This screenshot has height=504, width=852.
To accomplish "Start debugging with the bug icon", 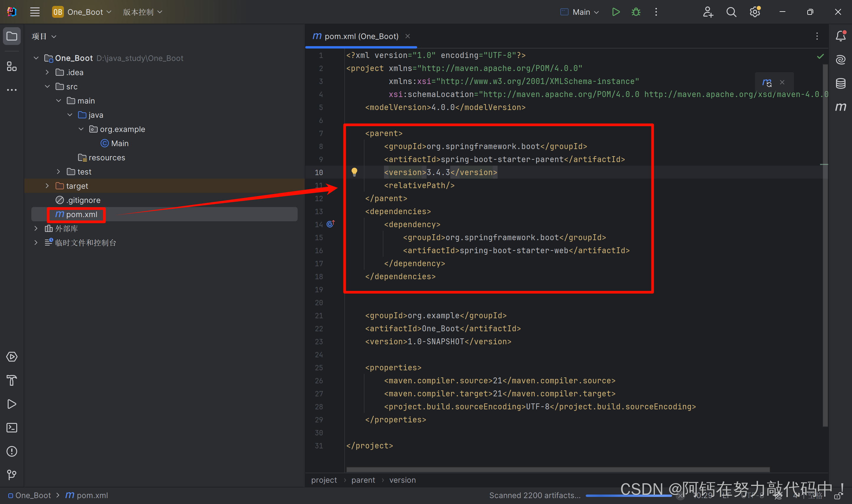I will pos(636,12).
